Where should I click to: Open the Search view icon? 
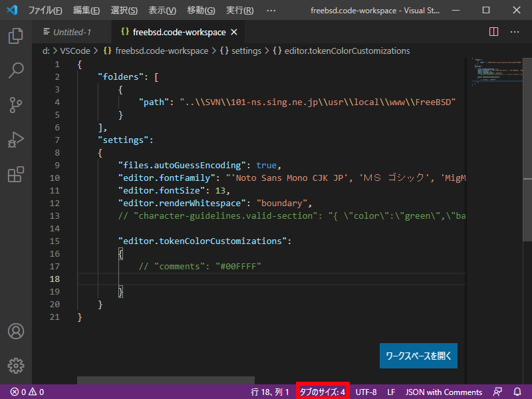(15, 70)
